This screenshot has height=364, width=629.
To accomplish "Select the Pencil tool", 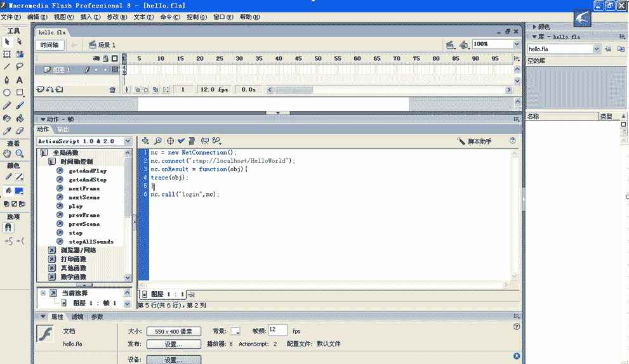I will pos(7,105).
